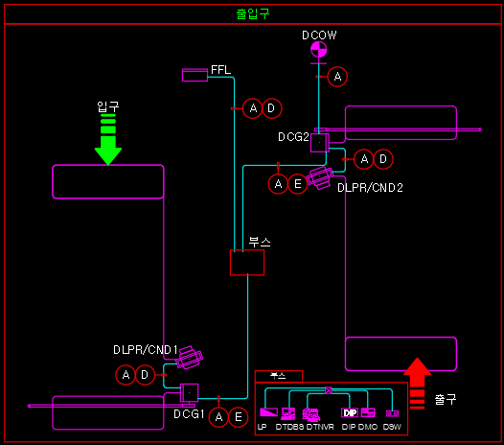Click the LP legend label
This screenshot has height=445, width=504.
tap(262, 427)
